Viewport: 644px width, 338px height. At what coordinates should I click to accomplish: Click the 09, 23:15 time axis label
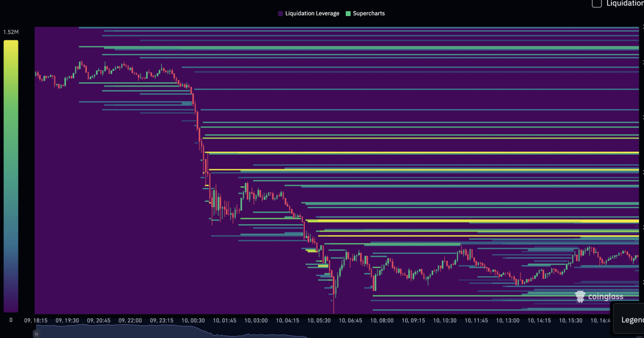point(162,320)
